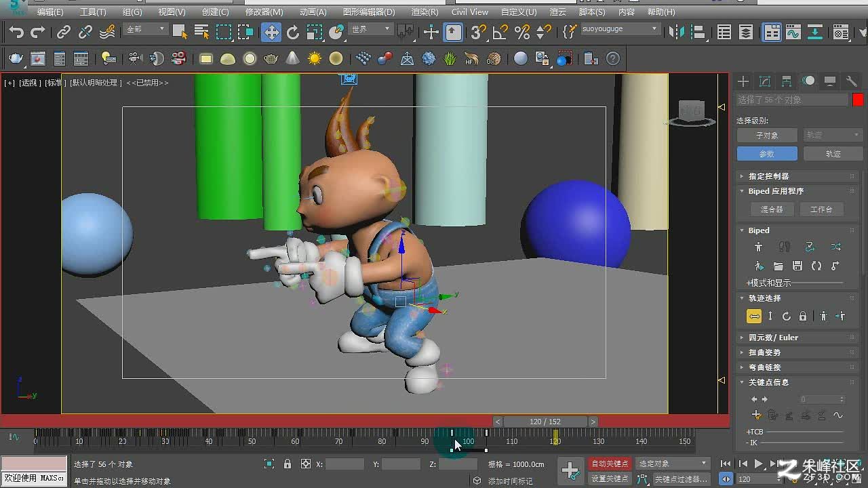868x488 pixels.
Task: Toggle Biped Footstep Mode icon
Action: click(785, 247)
